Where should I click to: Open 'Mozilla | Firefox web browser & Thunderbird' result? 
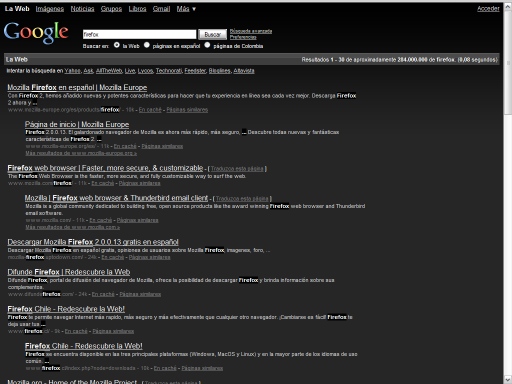coord(116,198)
